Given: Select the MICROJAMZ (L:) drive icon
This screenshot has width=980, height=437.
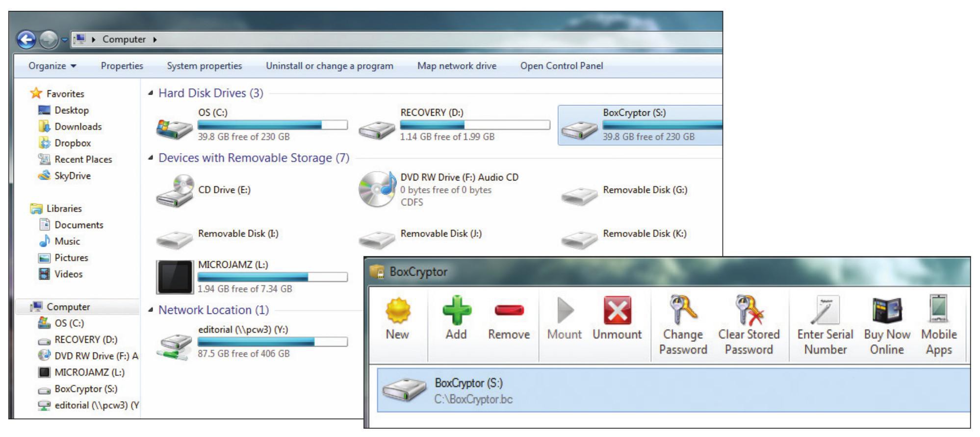Looking at the screenshot, I should tap(175, 277).
